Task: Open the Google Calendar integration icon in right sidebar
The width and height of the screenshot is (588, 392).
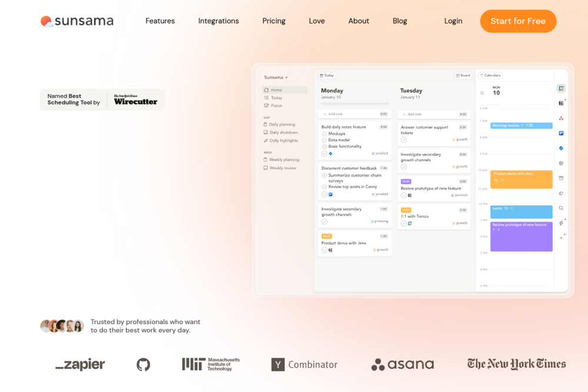Action: point(561,88)
